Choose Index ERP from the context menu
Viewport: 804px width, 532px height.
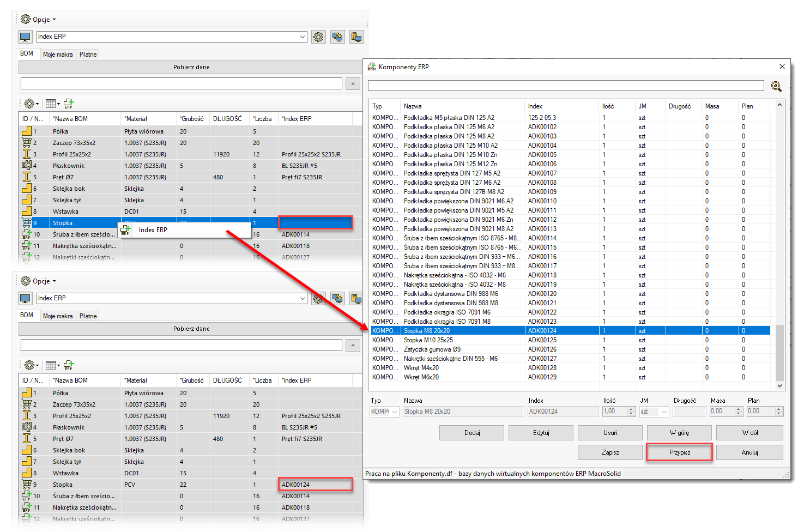point(184,230)
